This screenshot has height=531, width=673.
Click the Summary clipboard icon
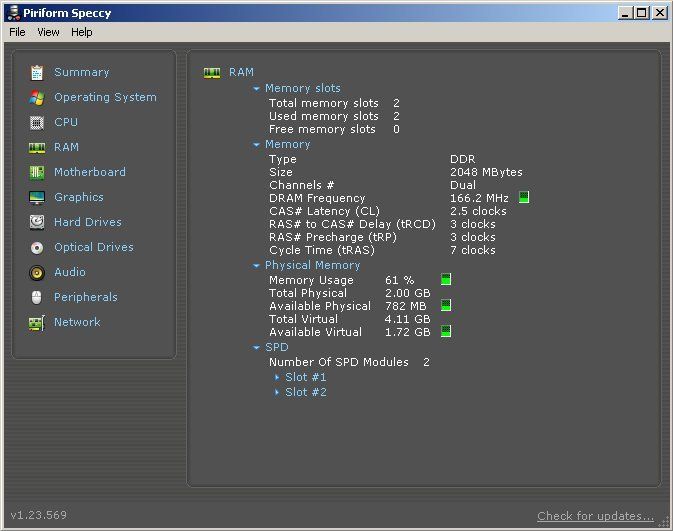click(x=37, y=72)
